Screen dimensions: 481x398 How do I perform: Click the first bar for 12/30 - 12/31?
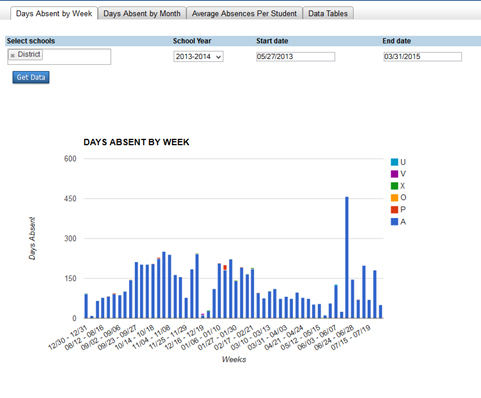coord(86,306)
